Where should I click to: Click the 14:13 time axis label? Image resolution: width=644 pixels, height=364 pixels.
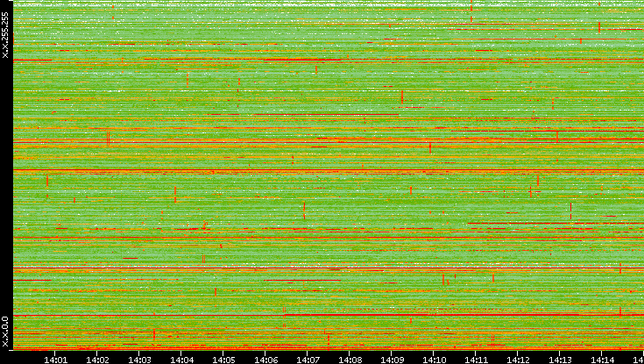[x=559, y=360]
